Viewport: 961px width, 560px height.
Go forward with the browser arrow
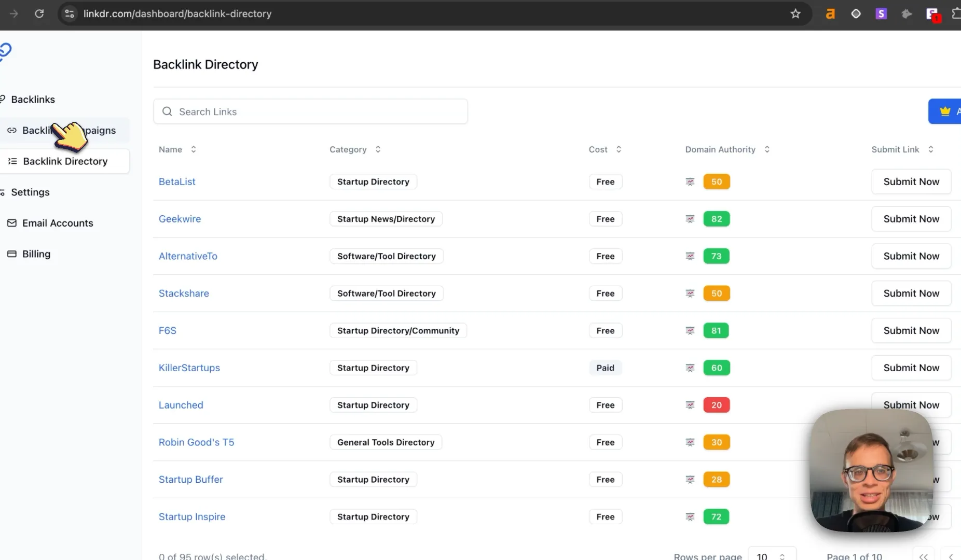[14, 14]
